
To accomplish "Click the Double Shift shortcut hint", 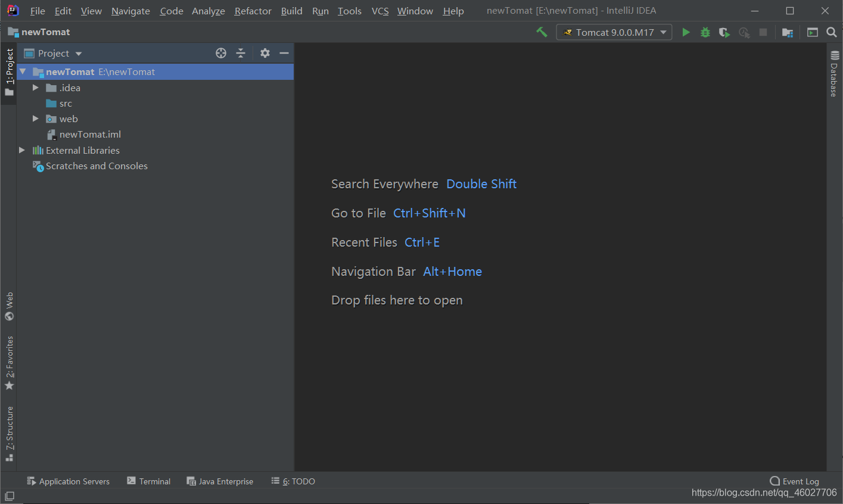I will click(481, 184).
